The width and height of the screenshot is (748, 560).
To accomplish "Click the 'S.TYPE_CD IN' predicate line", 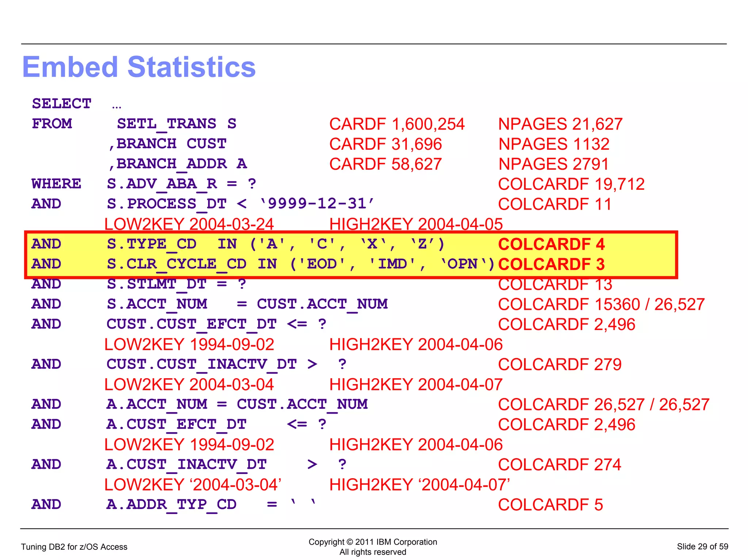I will [276, 244].
